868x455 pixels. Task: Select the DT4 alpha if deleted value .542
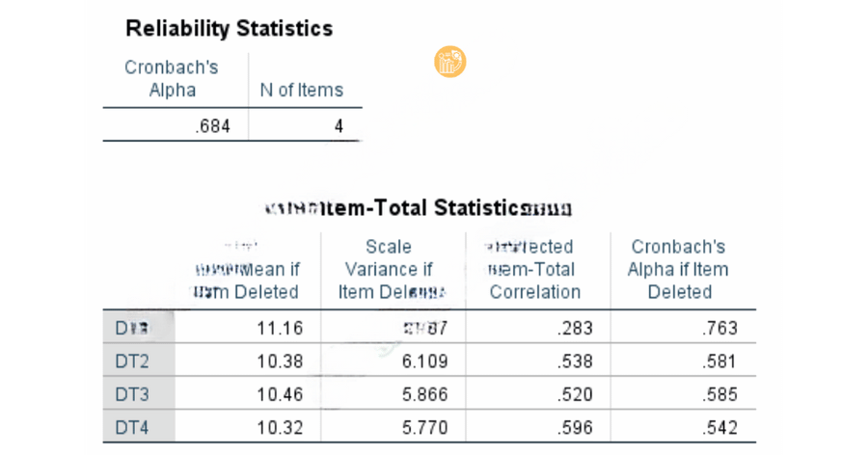pos(719,427)
